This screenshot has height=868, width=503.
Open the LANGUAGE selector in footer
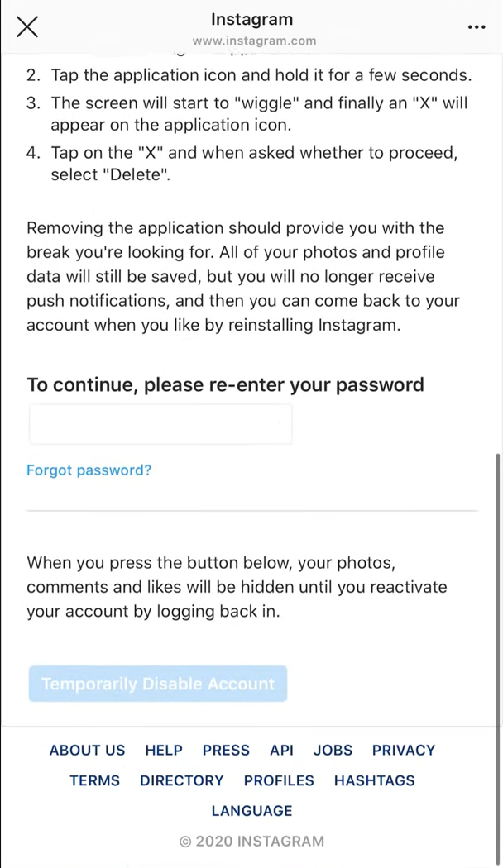[x=251, y=811]
